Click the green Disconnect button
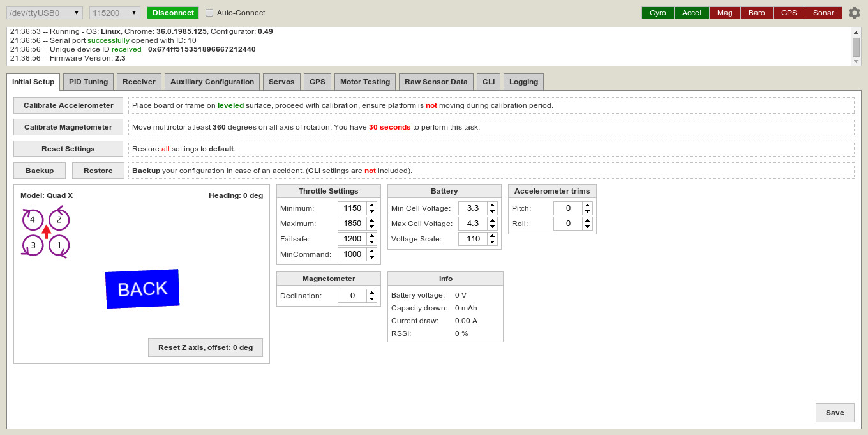This screenshot has height=435, width=868. (173, 13)
